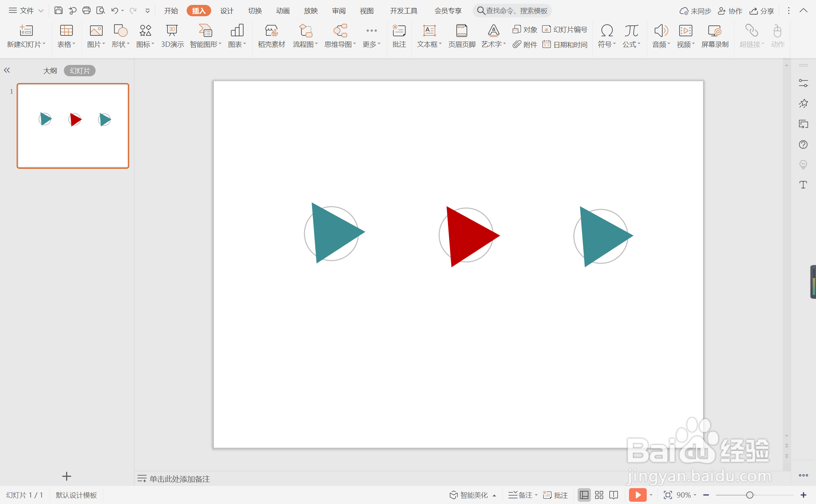This screenshot has width=816, height=504.
Task: Switch to the 设计 ribbon tab
Action: click(x=227, y=11)
